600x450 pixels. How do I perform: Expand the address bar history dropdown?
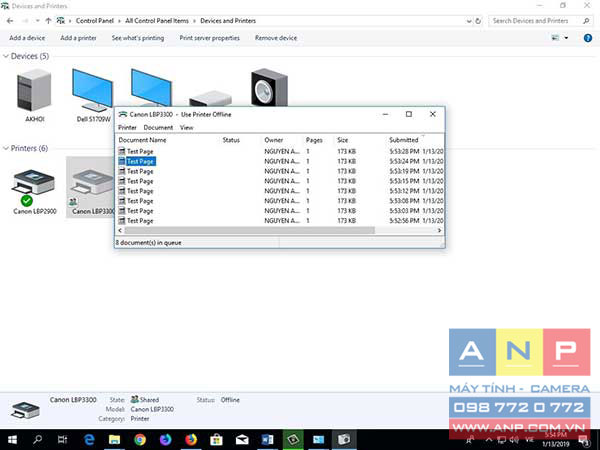[x=469, y=21]
